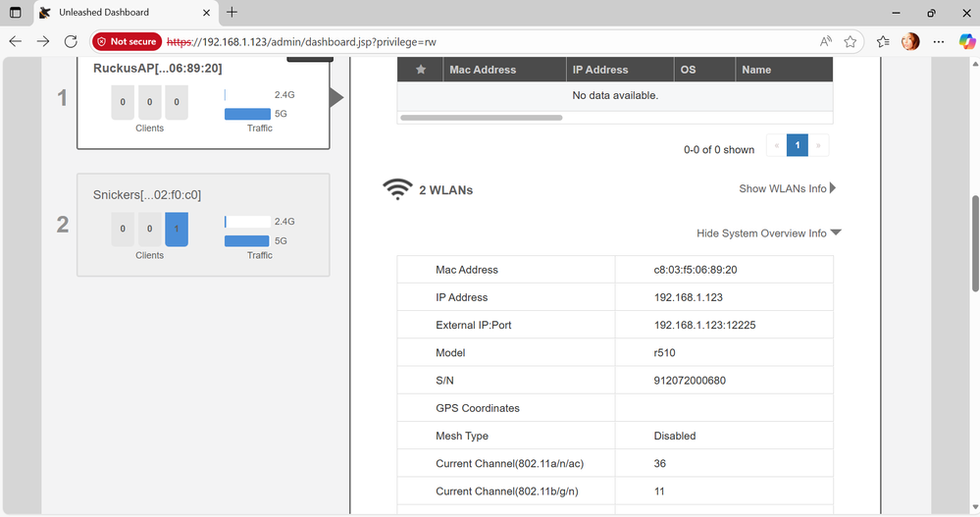
Task: Sort by OS column header
Action: 704,70
